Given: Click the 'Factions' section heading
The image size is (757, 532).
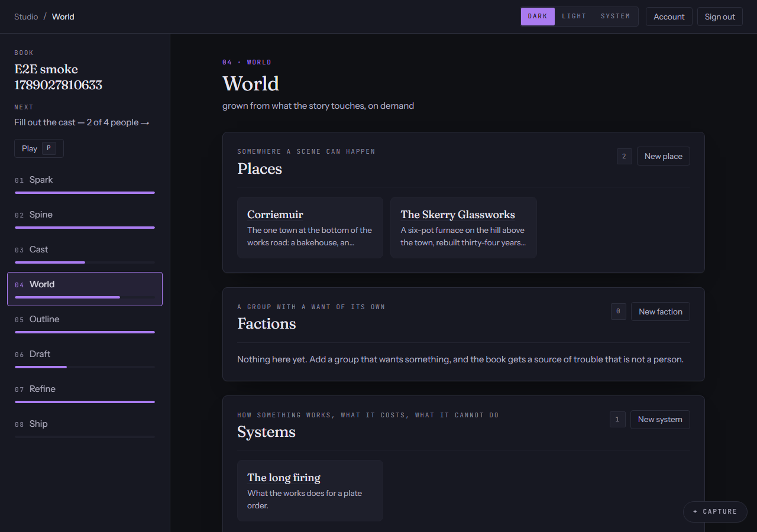Looking at the screenshot, I should [x=267, y=323].
